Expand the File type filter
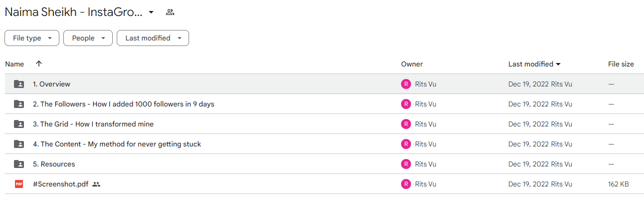644x211 pixels. (x=32, y=38)
